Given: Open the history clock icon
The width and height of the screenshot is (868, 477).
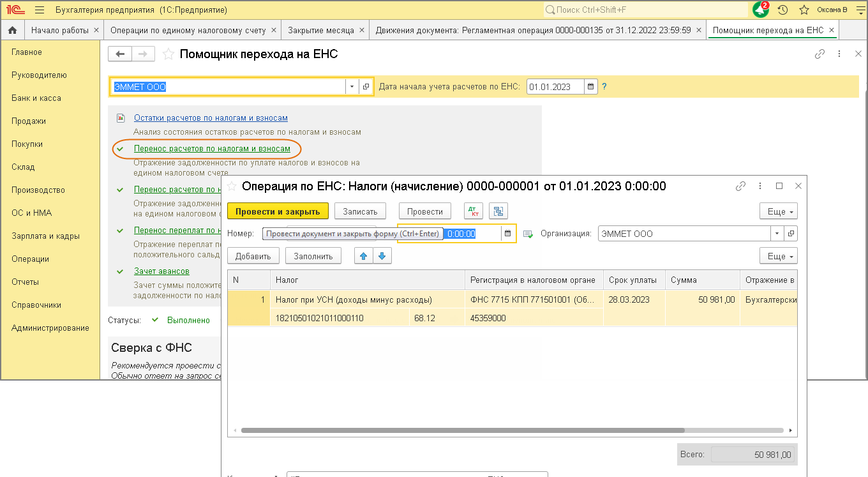Looking at the screenshot, I should click(783, 10).
